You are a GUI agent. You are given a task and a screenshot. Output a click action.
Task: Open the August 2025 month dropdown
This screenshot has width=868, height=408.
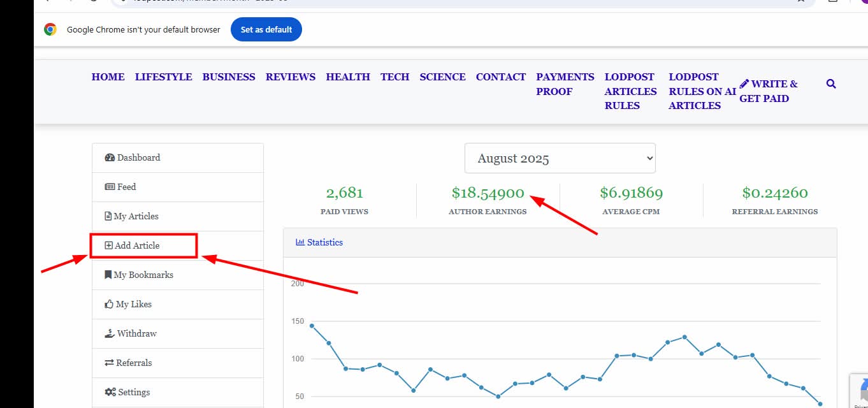tap(560, 158)
